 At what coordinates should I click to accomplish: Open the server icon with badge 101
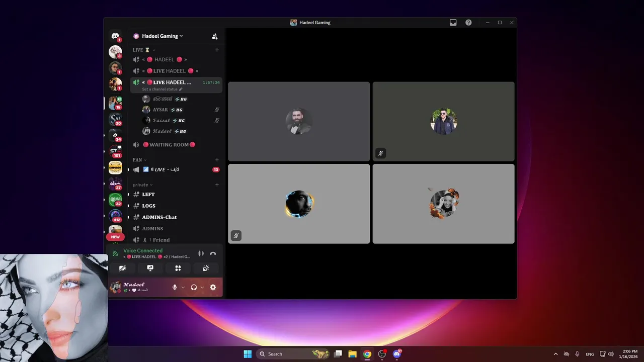115,151
